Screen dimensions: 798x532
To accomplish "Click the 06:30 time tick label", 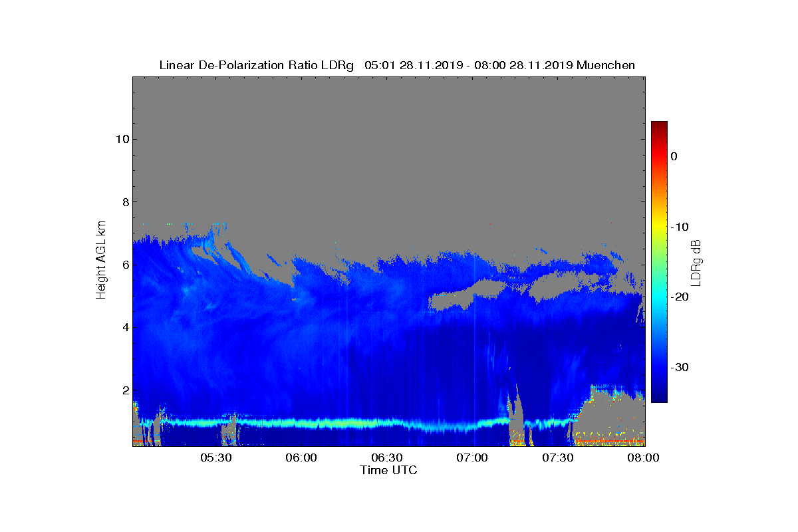I will [387, 458].
